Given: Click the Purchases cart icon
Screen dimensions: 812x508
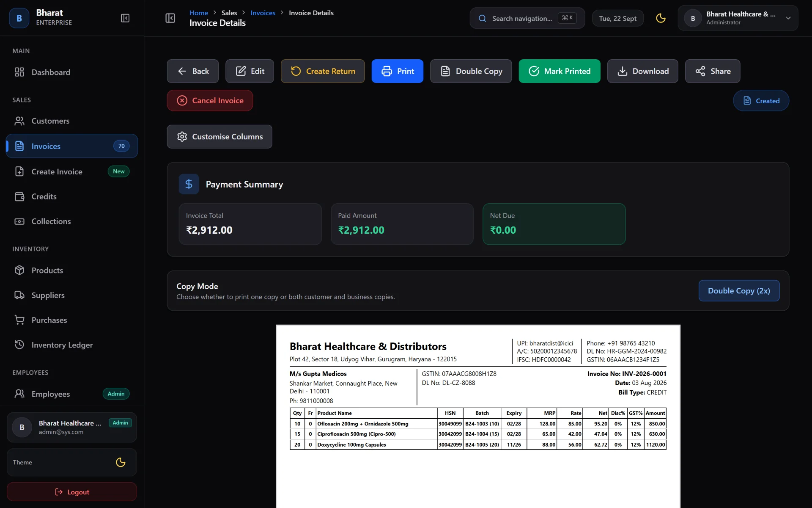Looking at the screenshot, I should click(x=19, y=320).
